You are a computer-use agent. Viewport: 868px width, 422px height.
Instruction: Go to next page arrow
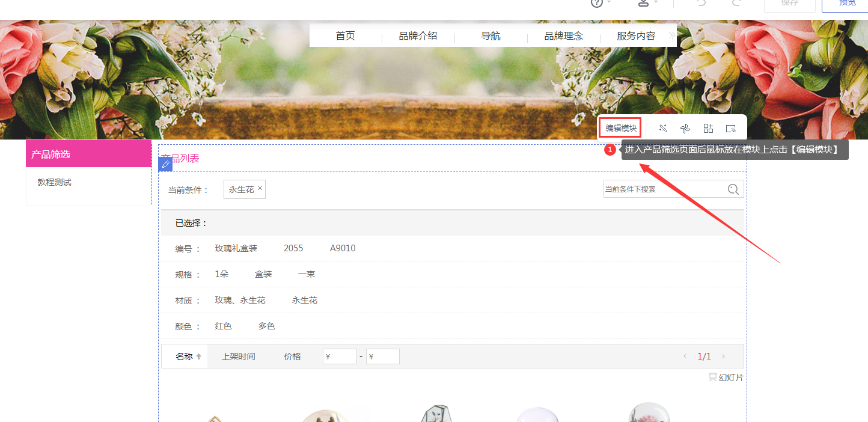[723, 356]
